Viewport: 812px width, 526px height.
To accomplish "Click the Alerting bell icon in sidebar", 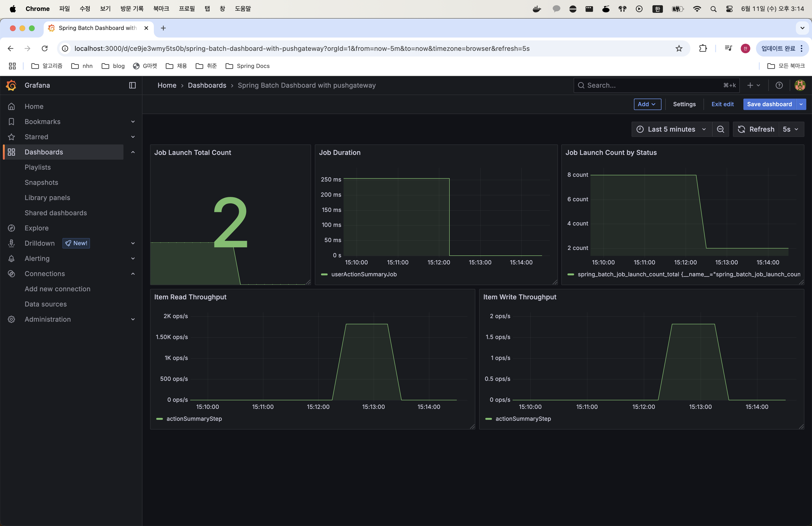I will pos(12,258).
